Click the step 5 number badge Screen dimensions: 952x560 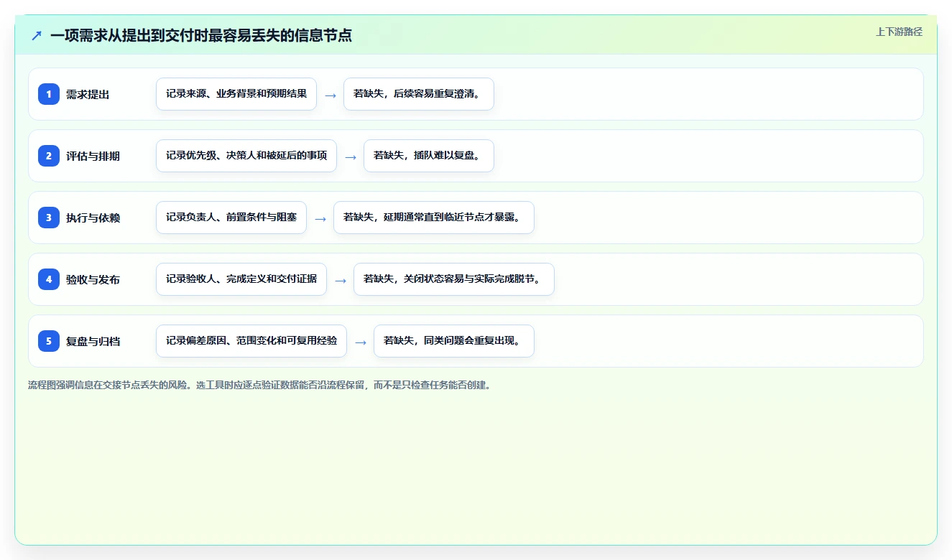(49, 341)
